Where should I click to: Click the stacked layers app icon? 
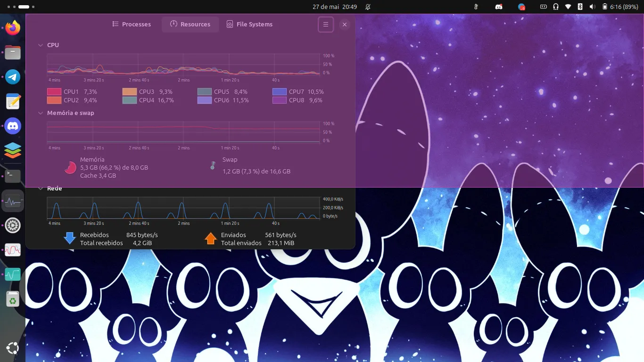coord(13,150)
